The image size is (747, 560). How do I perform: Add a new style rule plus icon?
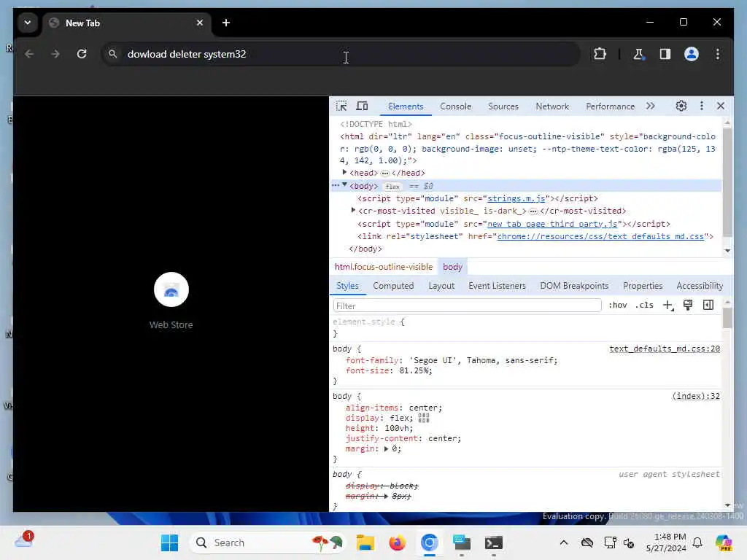pos(668,306)
